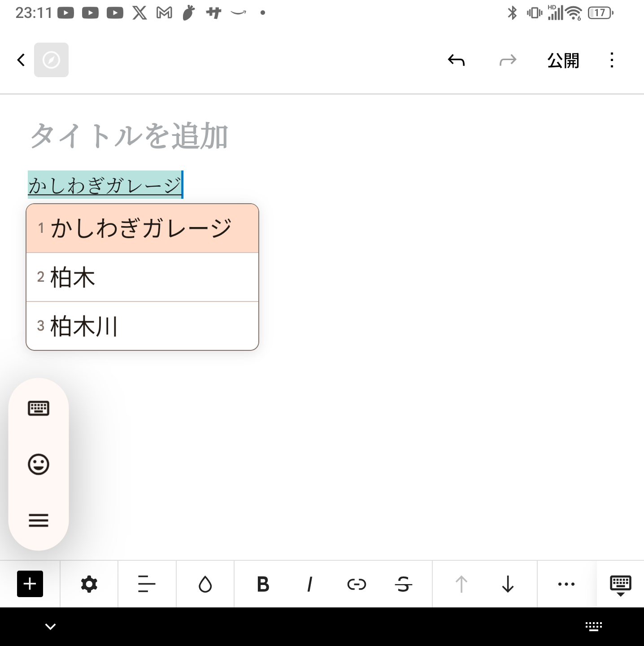644x646 pixels.
Task: Toggle italic formatting
Action: point(309,584)
